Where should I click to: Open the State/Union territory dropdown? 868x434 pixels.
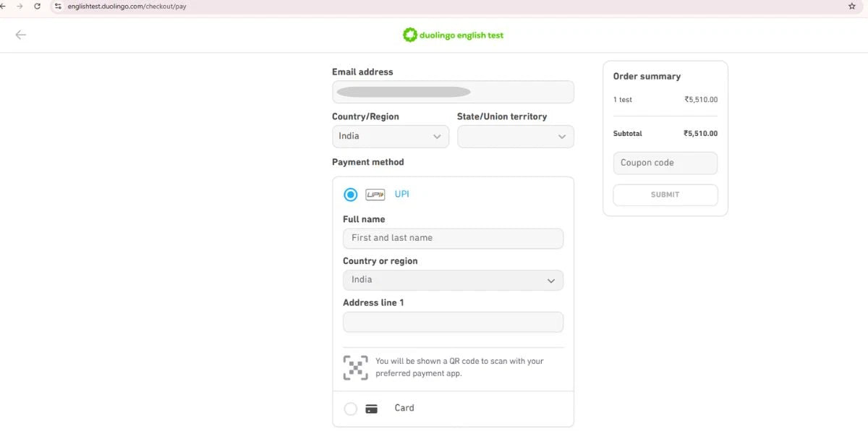click(516, 136)
